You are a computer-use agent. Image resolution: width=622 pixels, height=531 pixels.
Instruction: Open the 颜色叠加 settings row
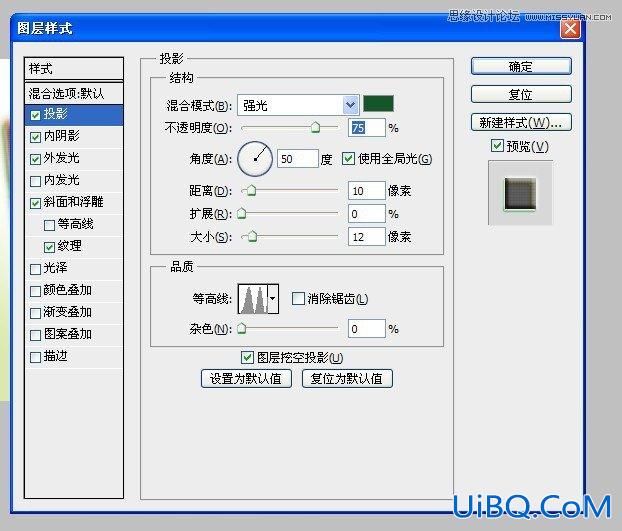tap(74, 291)
